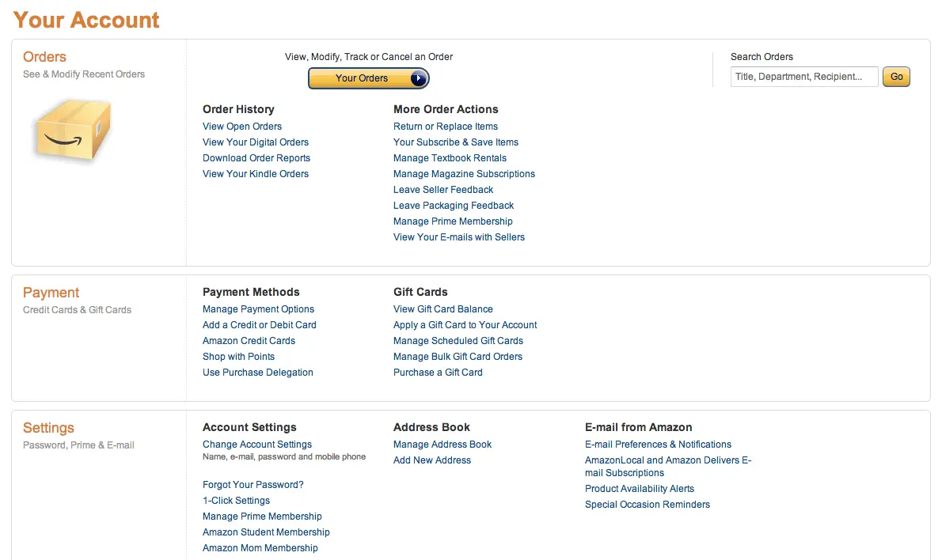This screenshot has width=942, height=560.
Task: View Your Kindle Orders
Action: pyautogui.click(x=255, y=173)
